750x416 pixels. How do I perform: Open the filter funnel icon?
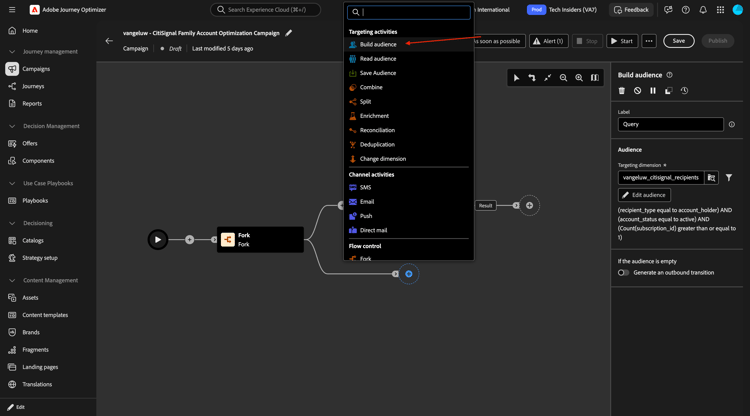point(728,177)
